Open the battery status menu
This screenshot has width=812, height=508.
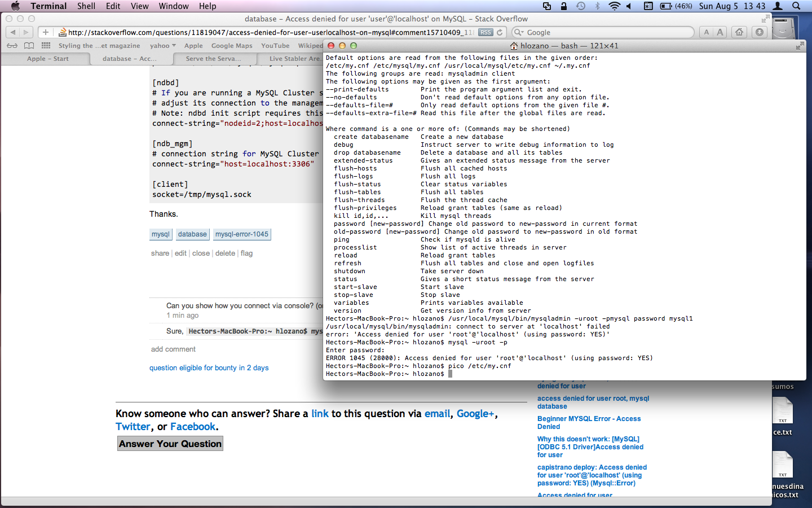(x=676, y=6)
